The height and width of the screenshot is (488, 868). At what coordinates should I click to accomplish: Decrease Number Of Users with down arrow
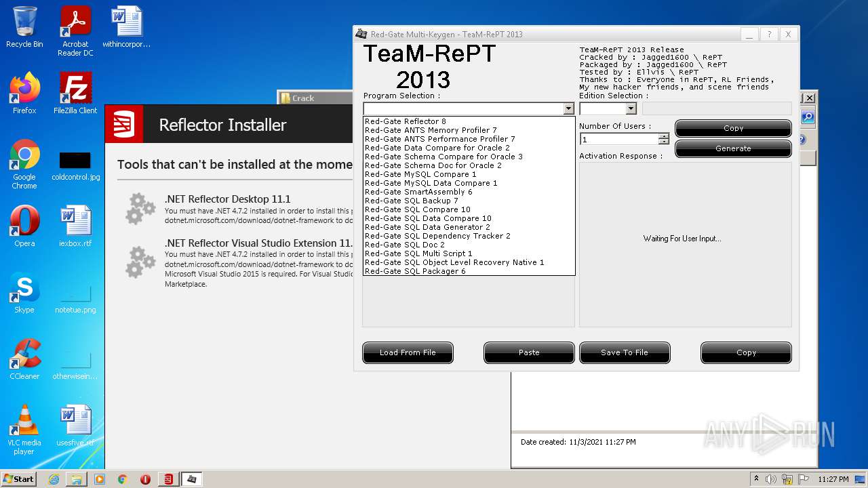click(x=664, y=142)
